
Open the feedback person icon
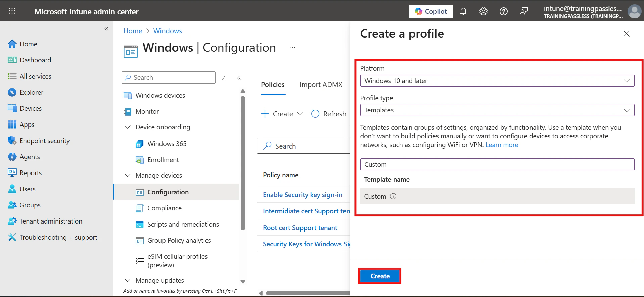(x=524, y=11)
